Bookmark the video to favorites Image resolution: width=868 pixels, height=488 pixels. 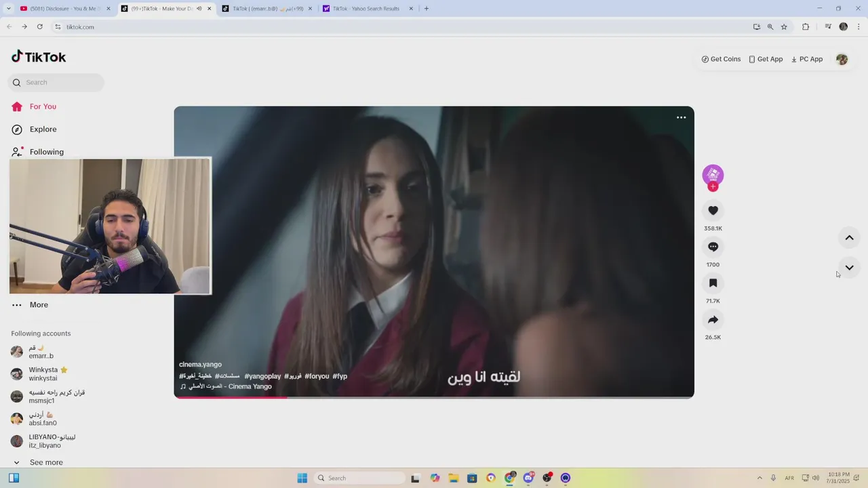tap(713, 283)
